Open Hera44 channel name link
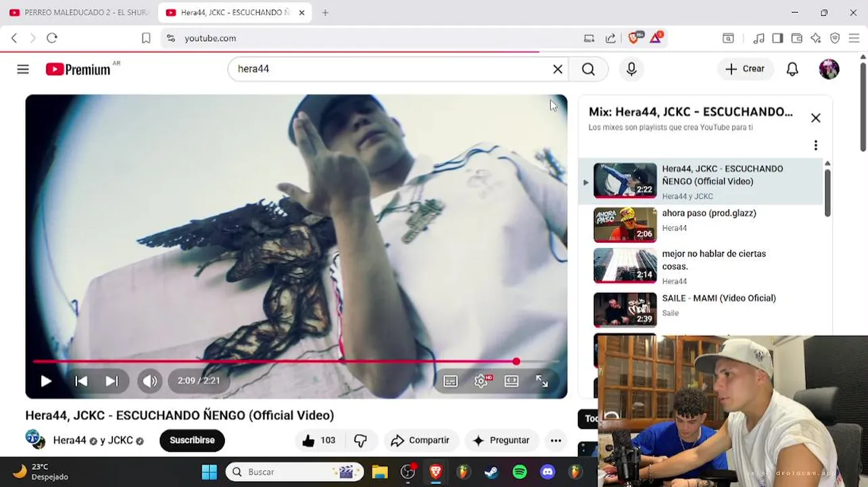Image resolution: width=868 pixels, height=487 pixels. [x=70, y=440]
